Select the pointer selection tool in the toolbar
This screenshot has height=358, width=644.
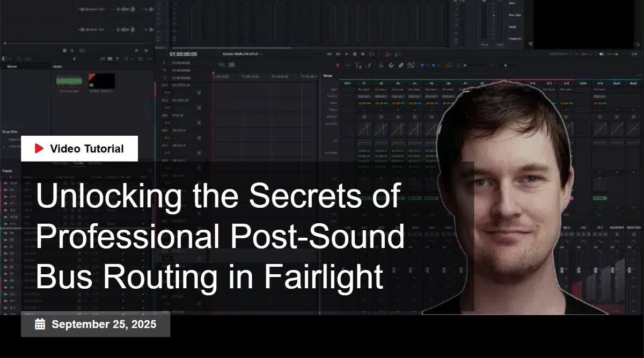338,65
